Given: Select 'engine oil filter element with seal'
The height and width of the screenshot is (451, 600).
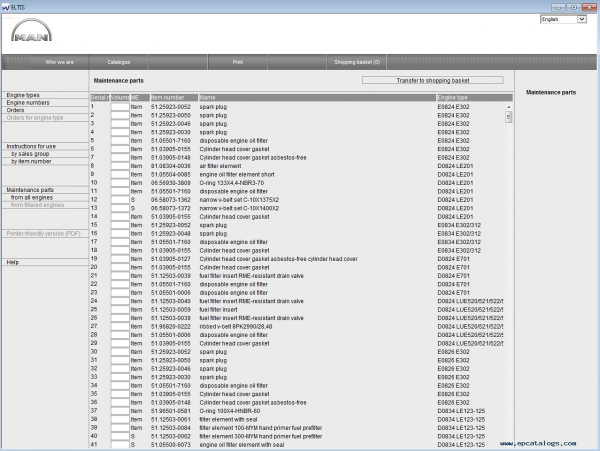Looking at the screenshot, I should [242, 444].
